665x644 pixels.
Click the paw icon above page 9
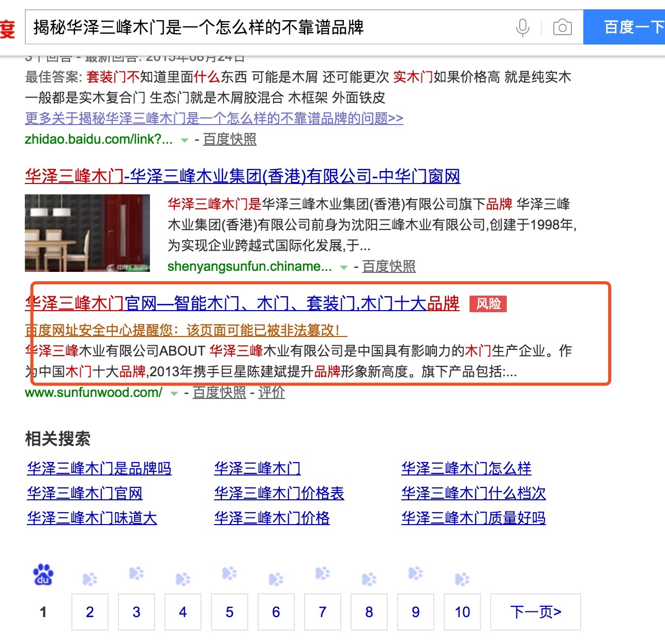pos(416,573)
